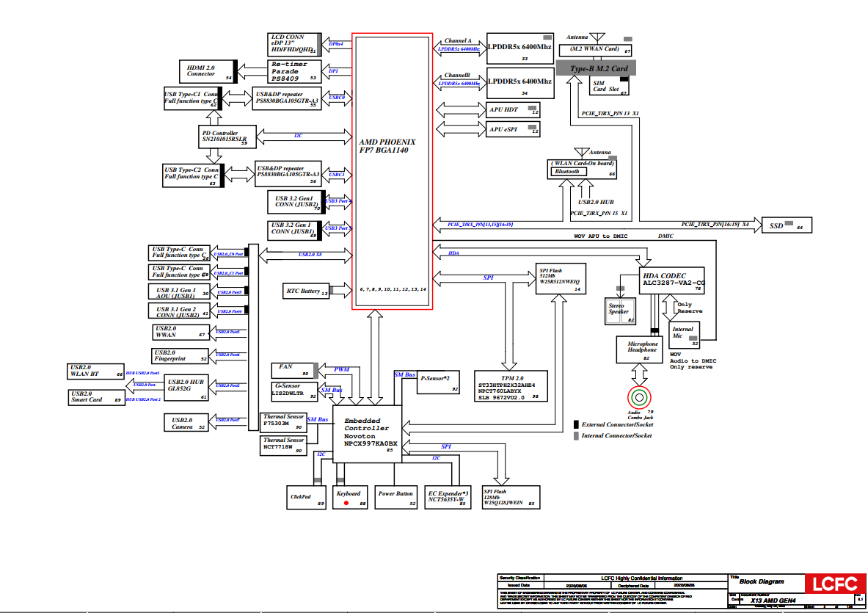Click the antenna symbol above M.2 WWAN Card
The width and height of the screenshot is (868, 613).
[597, 38]
